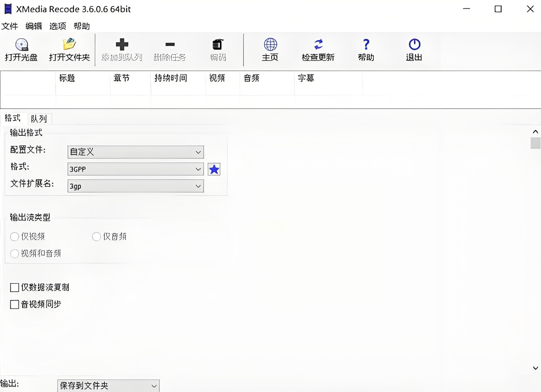Check for updates via 检查更新 icon
Viewport: 541px width, 392px height.
[x=318, y=44]
